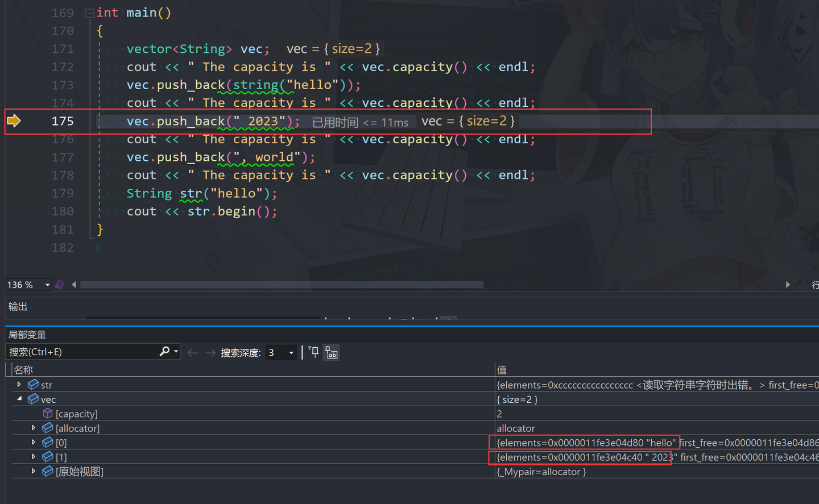Click the cube icon beside the vec variable
The image size is (819, 504).
pyautogui.click(x=32, y=399)
